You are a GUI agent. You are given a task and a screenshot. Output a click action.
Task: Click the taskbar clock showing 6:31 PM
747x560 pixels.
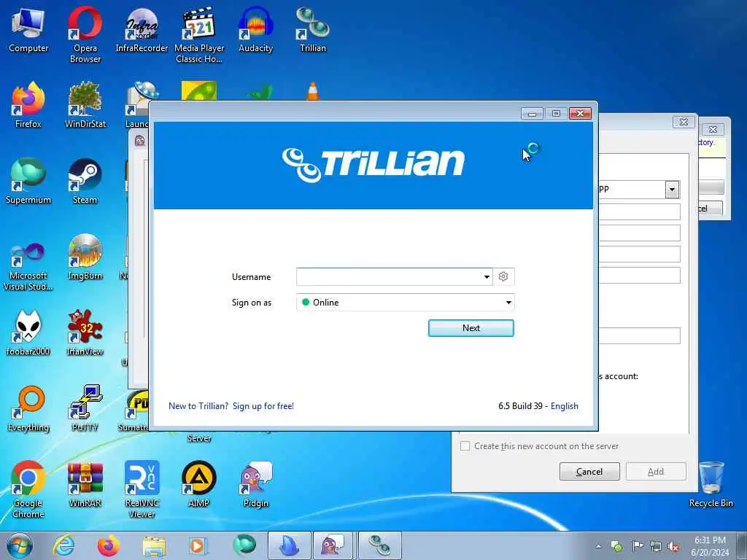click(x=710, y=546)
